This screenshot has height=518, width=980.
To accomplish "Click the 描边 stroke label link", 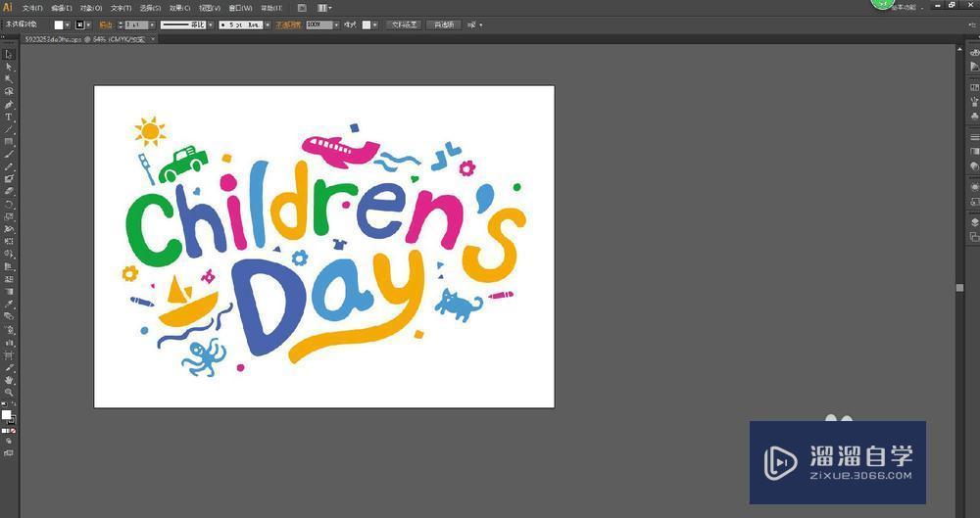I will (106, 25).
